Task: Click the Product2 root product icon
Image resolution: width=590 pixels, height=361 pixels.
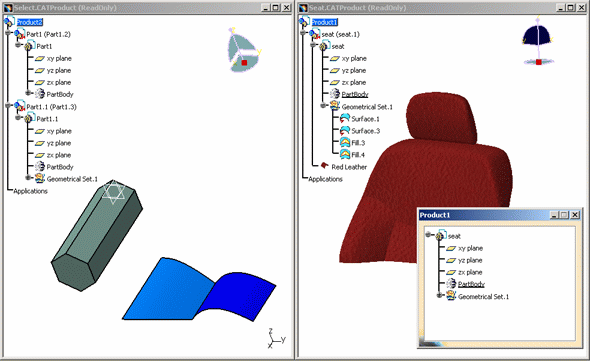Action: pyautogui.click(x=9, y=22)
